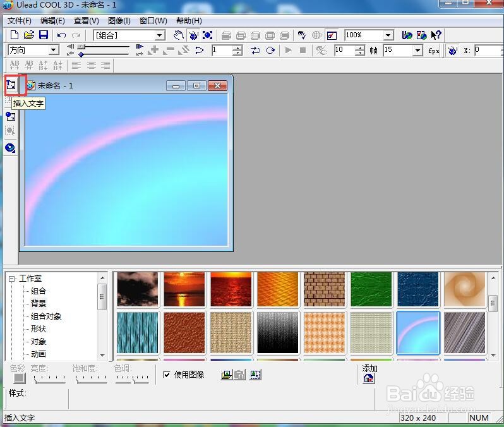Open the [组合] object list dropdown
This screenshot has width=504, height=427.
click(159, 35)
